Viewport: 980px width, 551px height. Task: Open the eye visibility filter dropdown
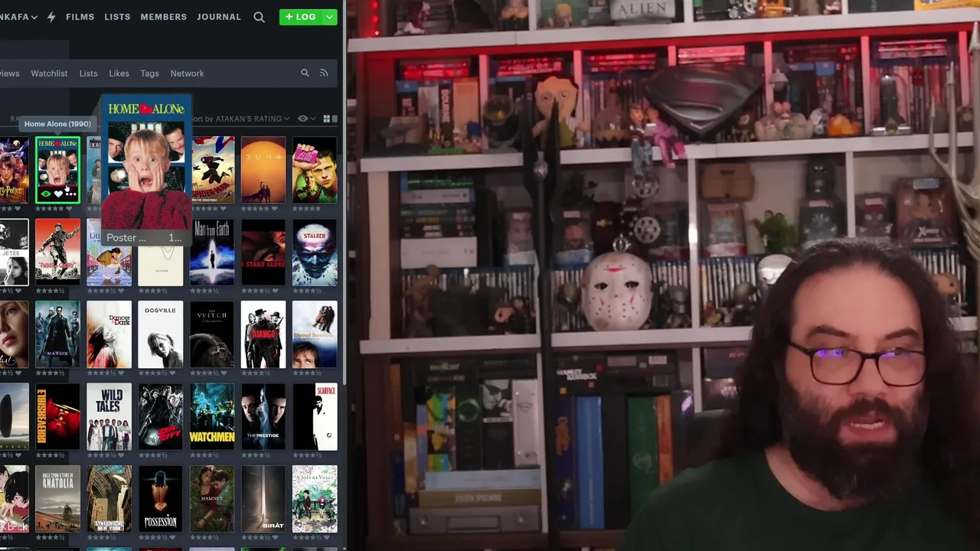[x=306, y=119]
